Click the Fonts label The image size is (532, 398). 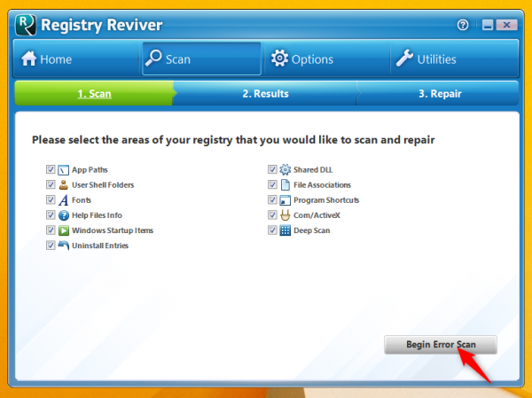[x=82, y=199]
